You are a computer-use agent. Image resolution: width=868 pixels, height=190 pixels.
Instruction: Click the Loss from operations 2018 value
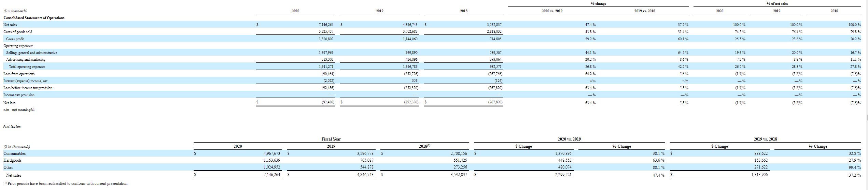(x=495, y=74)
